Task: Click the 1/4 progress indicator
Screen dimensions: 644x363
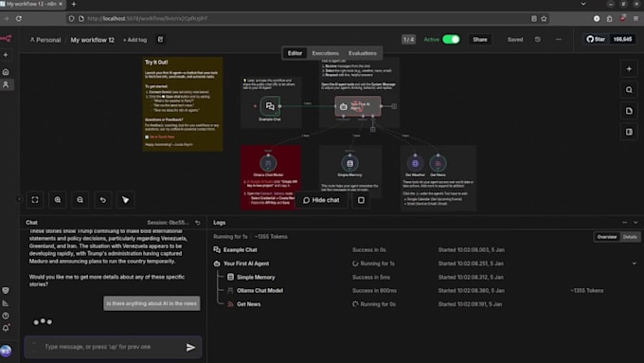Action: (x=408, y=40)
